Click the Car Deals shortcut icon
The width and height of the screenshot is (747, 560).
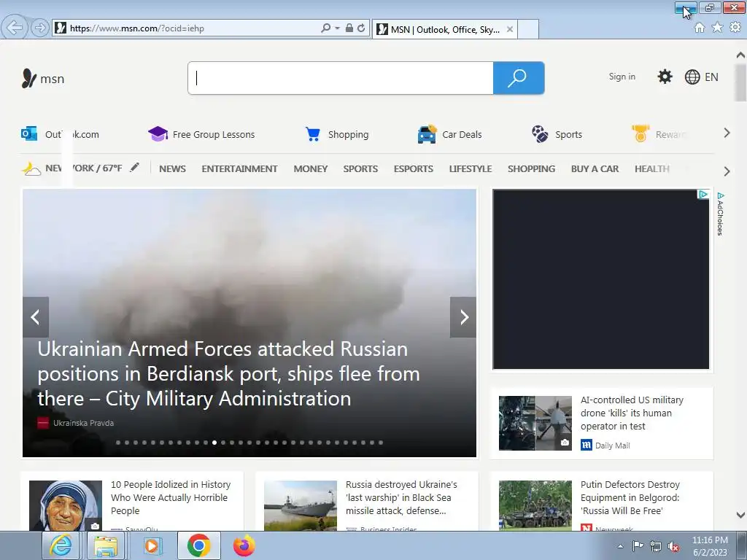(x=427, y=134)
